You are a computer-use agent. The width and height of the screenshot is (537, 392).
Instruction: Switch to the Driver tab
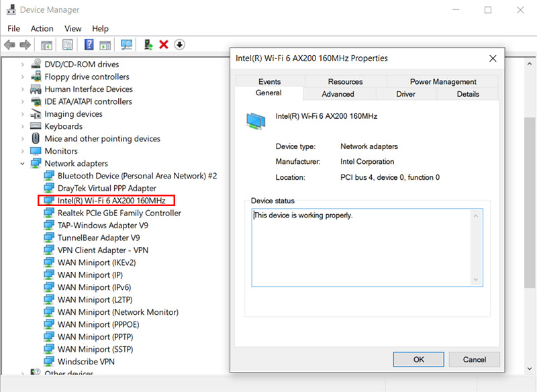click(x=406, y=94)
